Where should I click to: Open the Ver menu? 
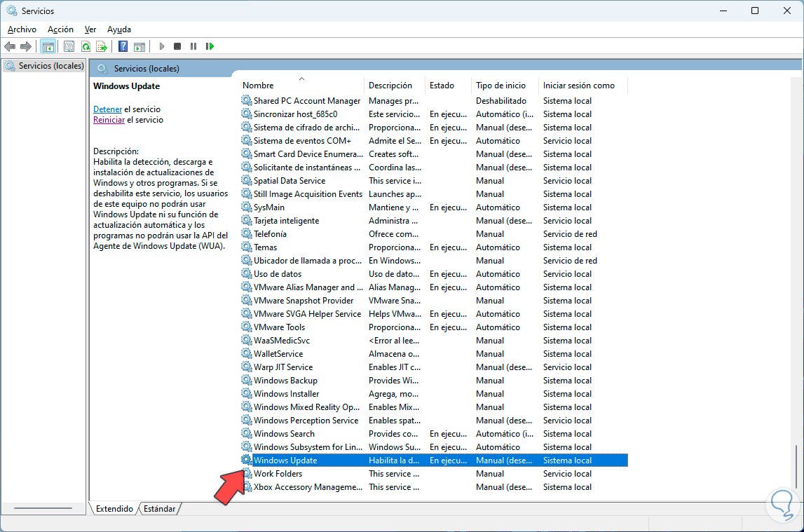[x=90, y=29]
